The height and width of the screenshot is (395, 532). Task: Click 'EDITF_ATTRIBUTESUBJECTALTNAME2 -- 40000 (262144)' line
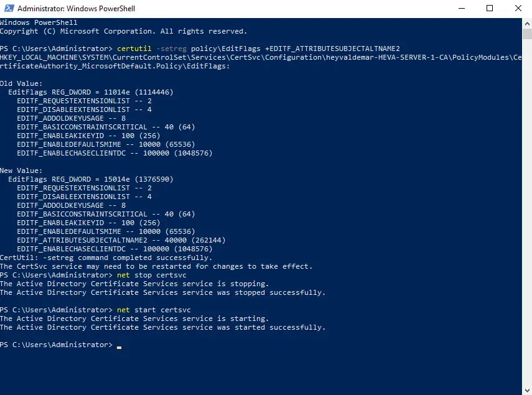(121, 240)
